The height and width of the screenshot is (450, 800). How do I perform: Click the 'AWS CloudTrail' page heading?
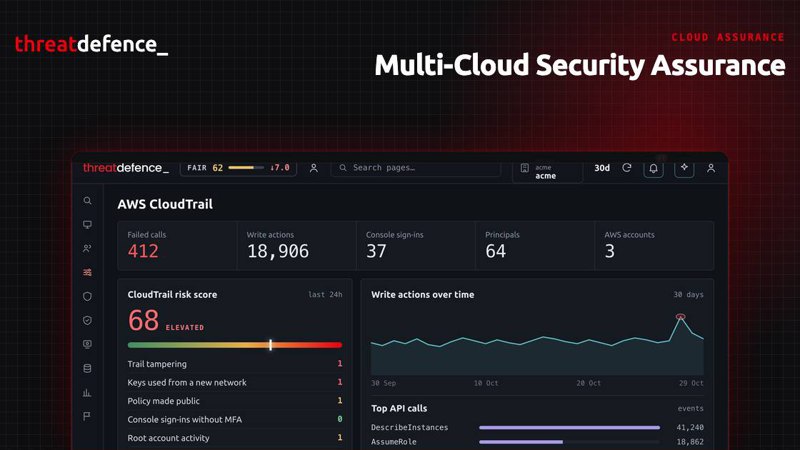click(165, 204)
